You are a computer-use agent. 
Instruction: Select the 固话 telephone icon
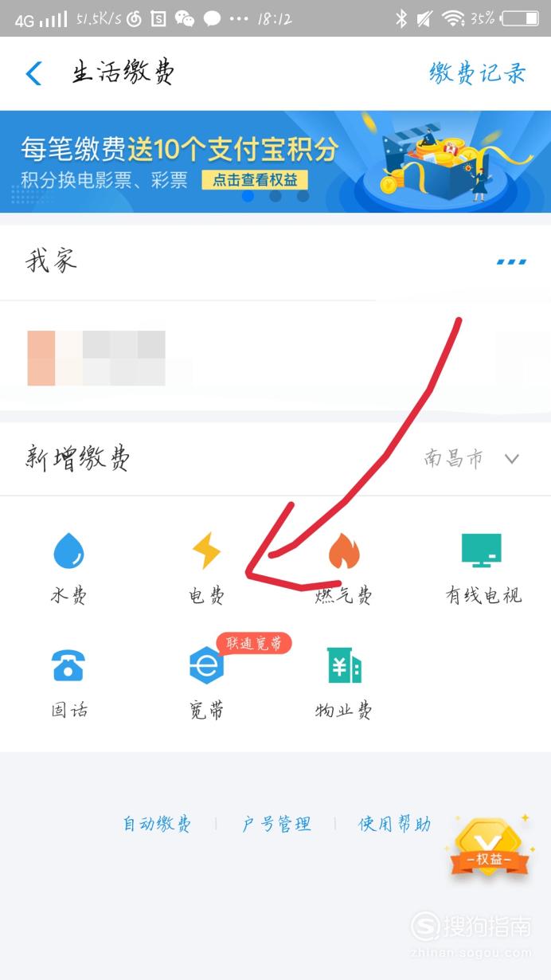[x=68, y=665]
